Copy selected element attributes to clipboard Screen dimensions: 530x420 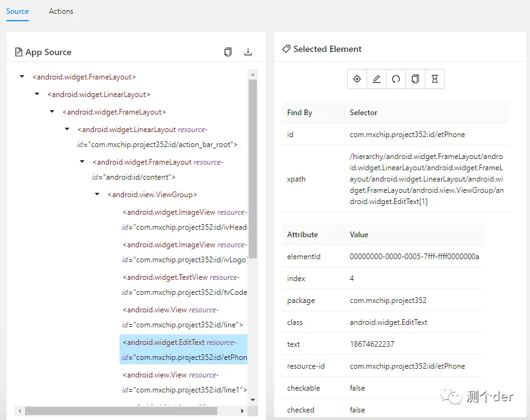click(415, 79)
